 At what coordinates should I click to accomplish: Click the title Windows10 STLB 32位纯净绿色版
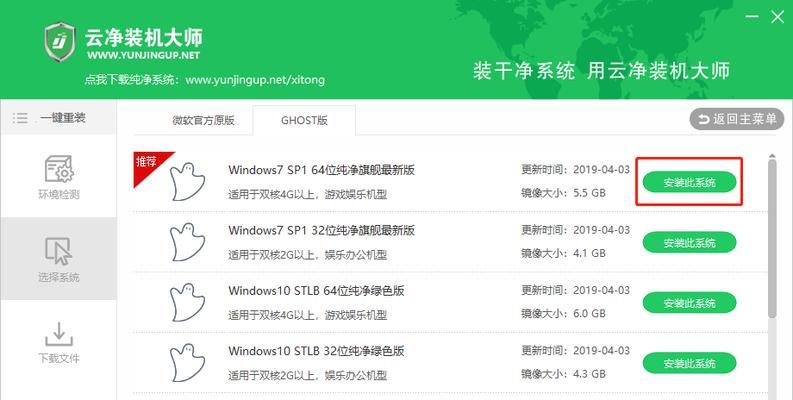[316, 350]
